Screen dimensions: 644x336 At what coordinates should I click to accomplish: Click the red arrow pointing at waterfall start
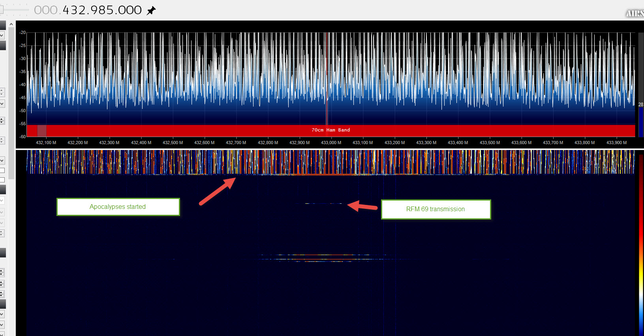pyautogui.click(x=218, y=191)
